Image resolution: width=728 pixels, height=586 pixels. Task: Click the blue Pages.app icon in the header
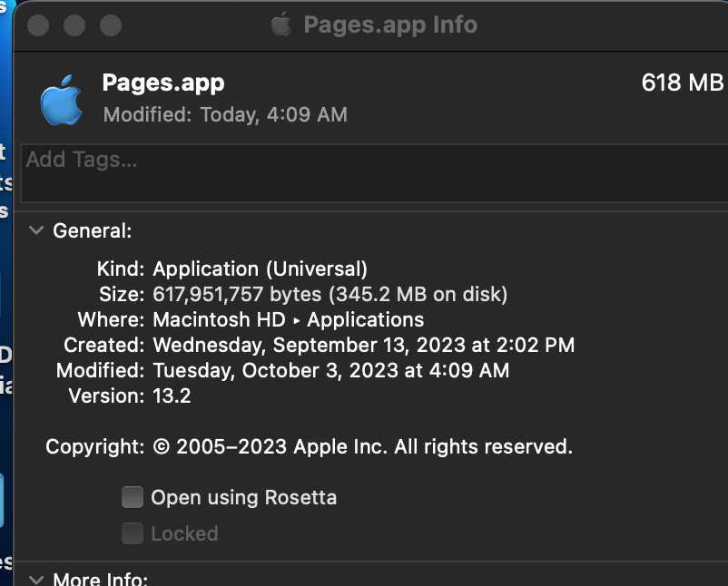pos(62,99)
